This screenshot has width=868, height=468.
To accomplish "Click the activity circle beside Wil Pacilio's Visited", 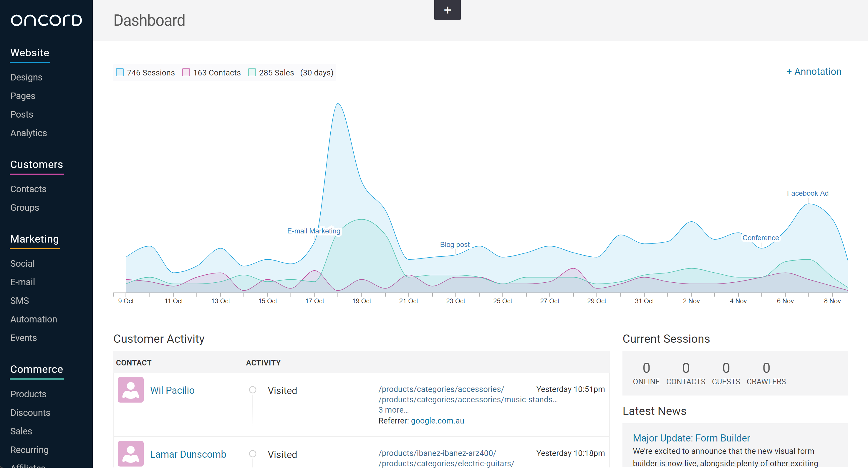I will coord(252,390).
